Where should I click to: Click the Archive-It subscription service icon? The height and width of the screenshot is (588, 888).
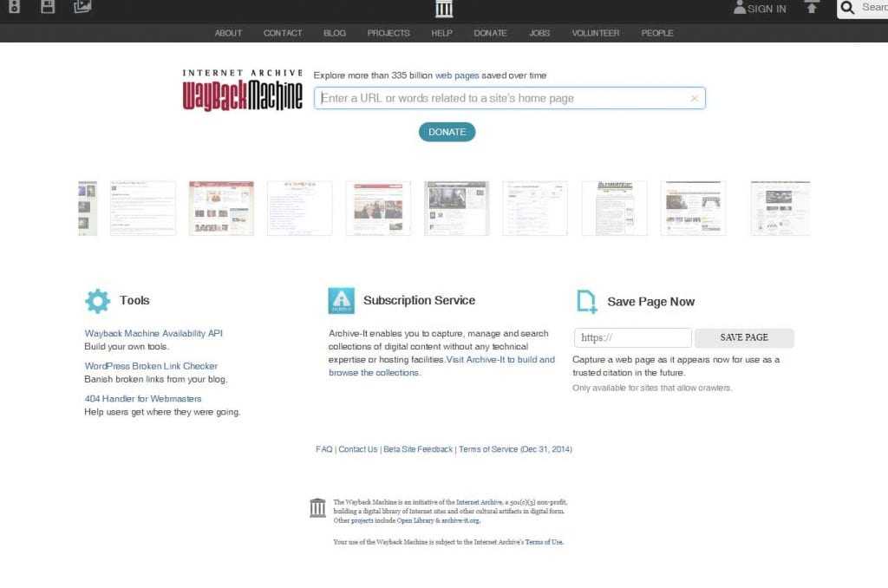point(341,301)
